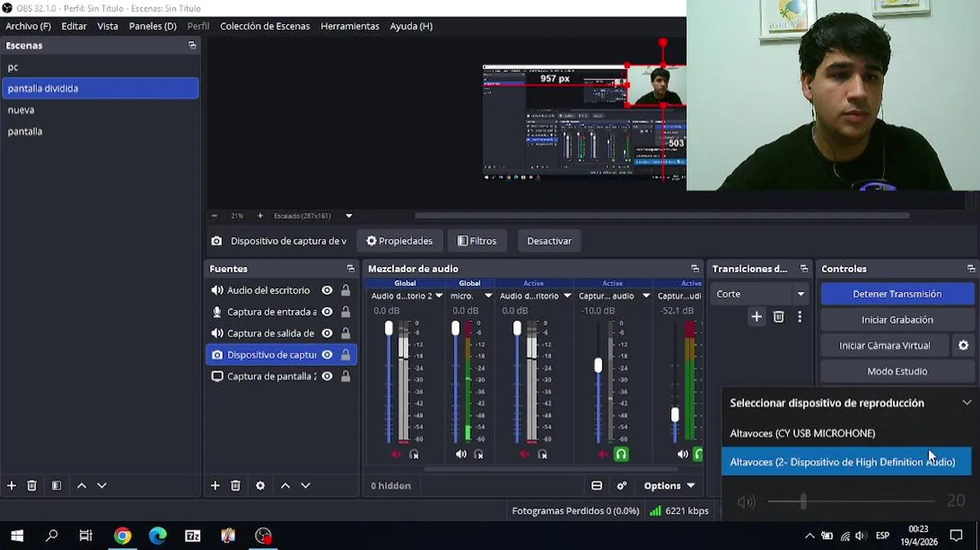This screenshot has width=980, height=550.
Task: Open advanced audio properties gears icon
Action: tap(622, 485)
